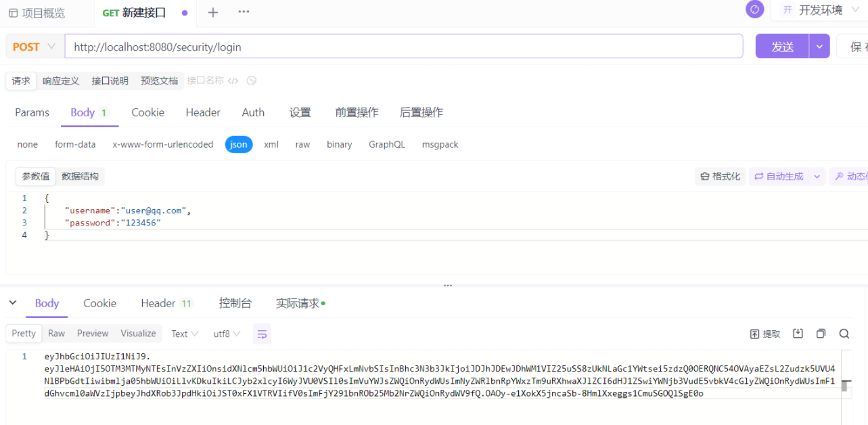Screen dimensions: 868x425
Task: Switch body type to form-data
Action: (x=75, y=144)
